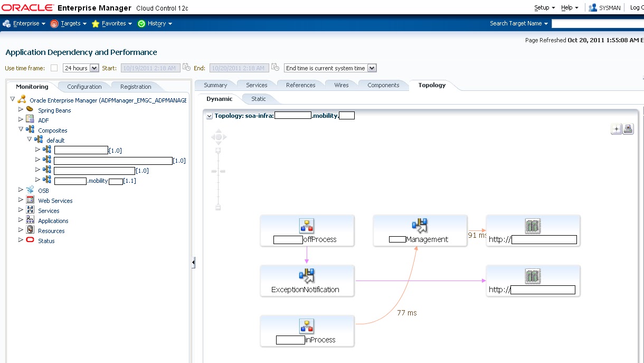This screenshot has width=644, height=363.
Task: Select the inProcess node
Action: pyautogui.click(x=307, y=331)
